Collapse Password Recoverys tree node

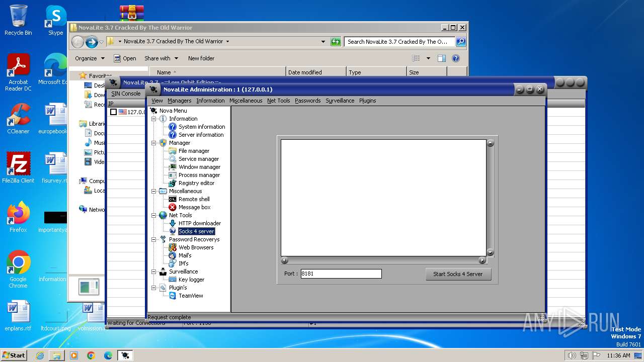[154, 239]
